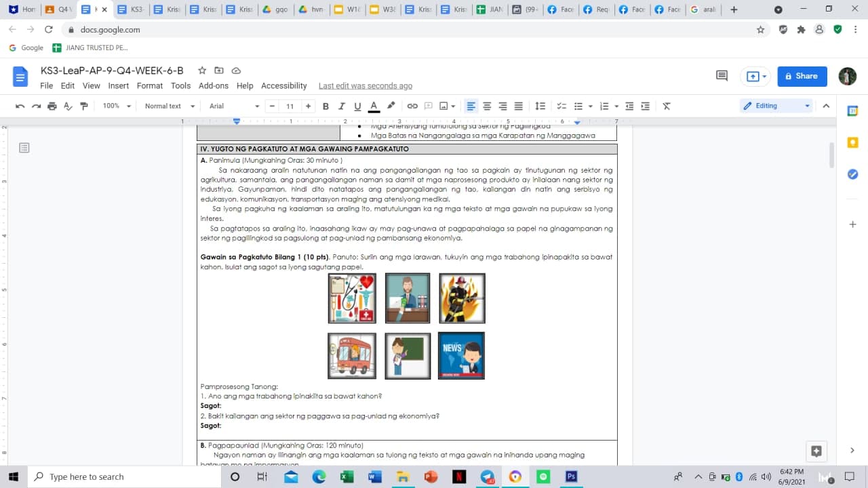Enable underline formatting
Screen dimensions: 868x488
point(356,106)
